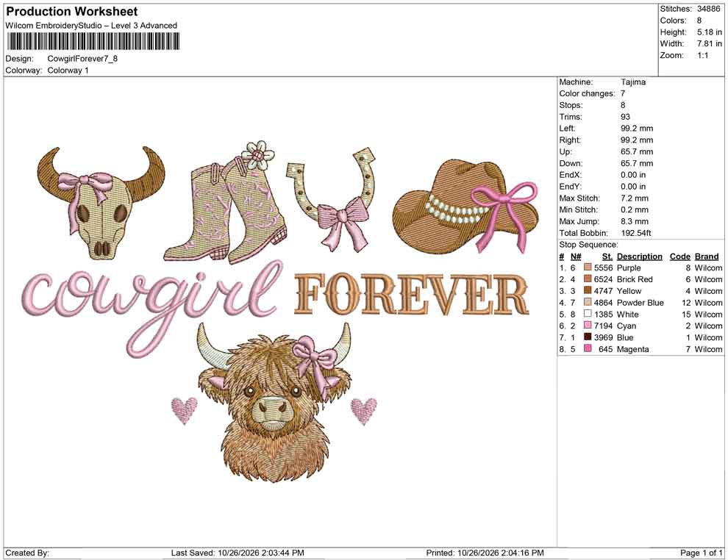
Task: Click the highland cow embroidery graphic
Action: click(x=274, y=402)
